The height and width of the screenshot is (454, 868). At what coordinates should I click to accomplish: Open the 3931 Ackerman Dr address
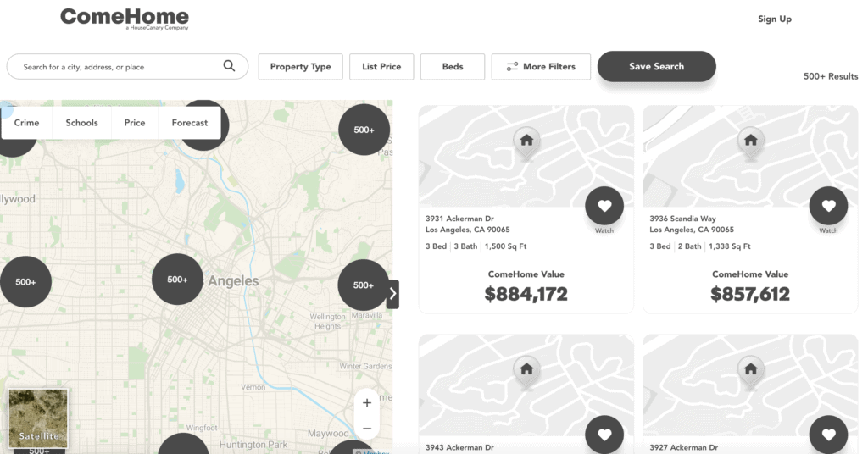[x=467, y=224]
